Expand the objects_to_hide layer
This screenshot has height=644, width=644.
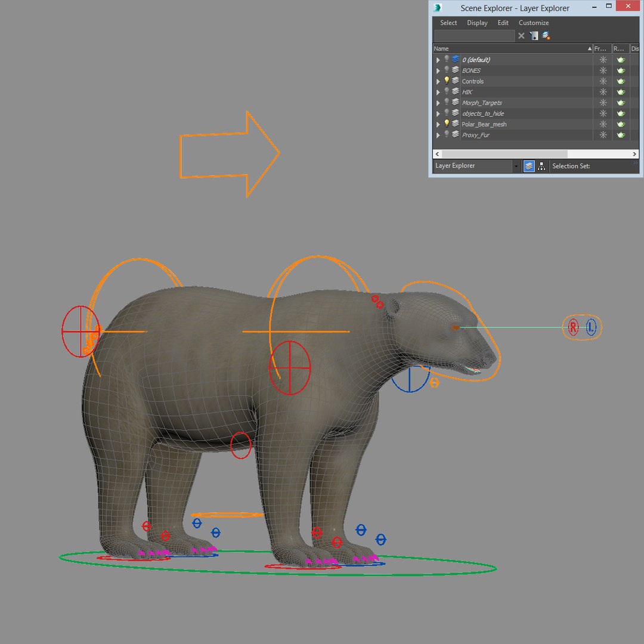pos(438,113)
